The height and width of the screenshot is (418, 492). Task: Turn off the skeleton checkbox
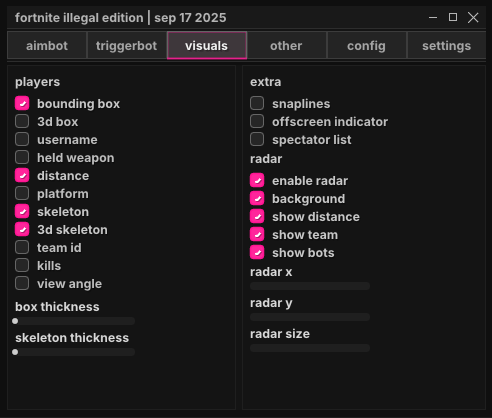tap(22, 211)
